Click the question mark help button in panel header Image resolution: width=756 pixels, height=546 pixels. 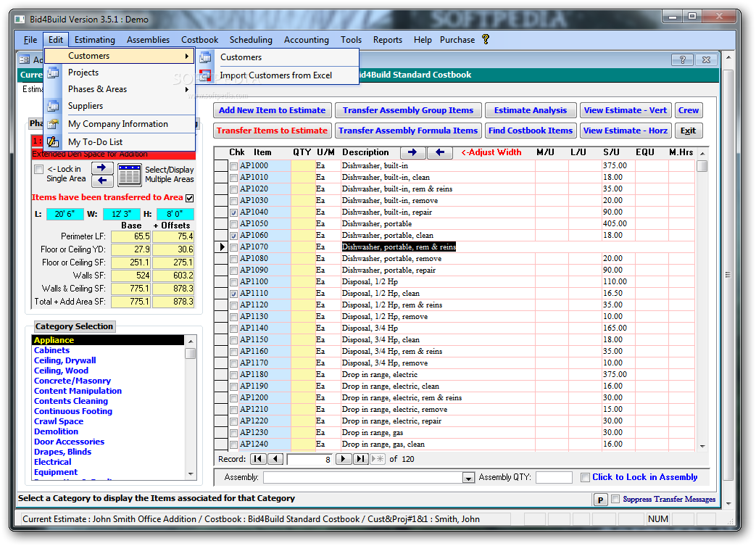coord(682,59)
